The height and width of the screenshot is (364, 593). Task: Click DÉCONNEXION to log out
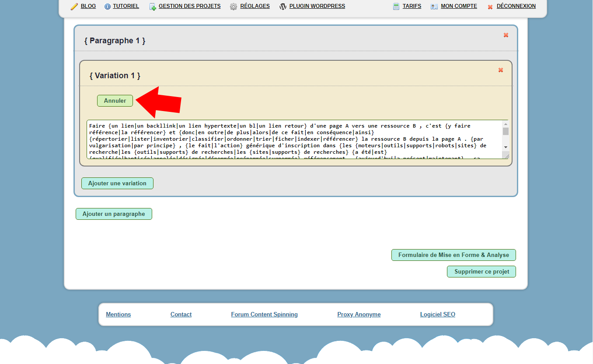(x=516, y=6)
